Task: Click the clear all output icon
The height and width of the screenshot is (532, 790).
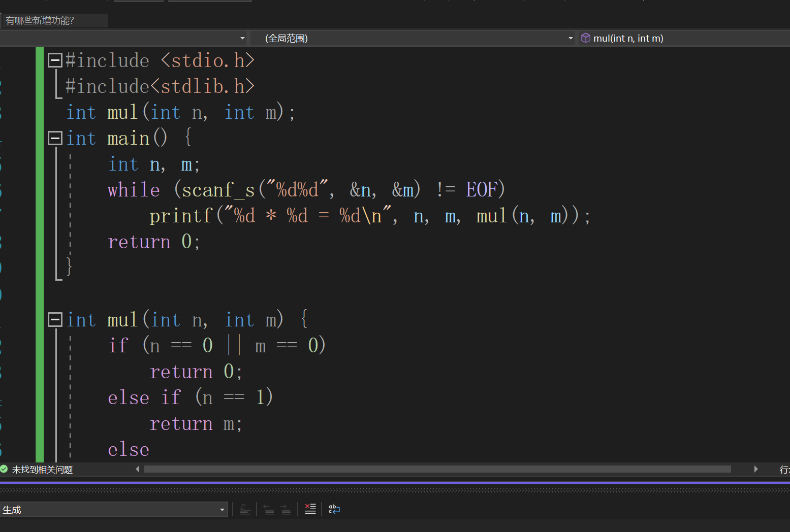Action: 310,509
